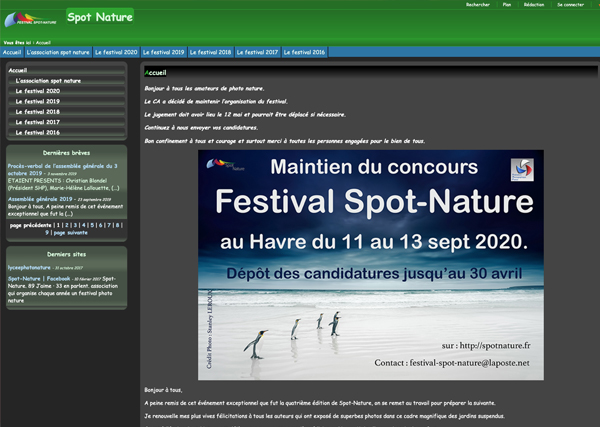Select L'association spot nature tab in blue bar
This screenshot has width=600, height=427.
pyautogui.click(x=58, y=52)
